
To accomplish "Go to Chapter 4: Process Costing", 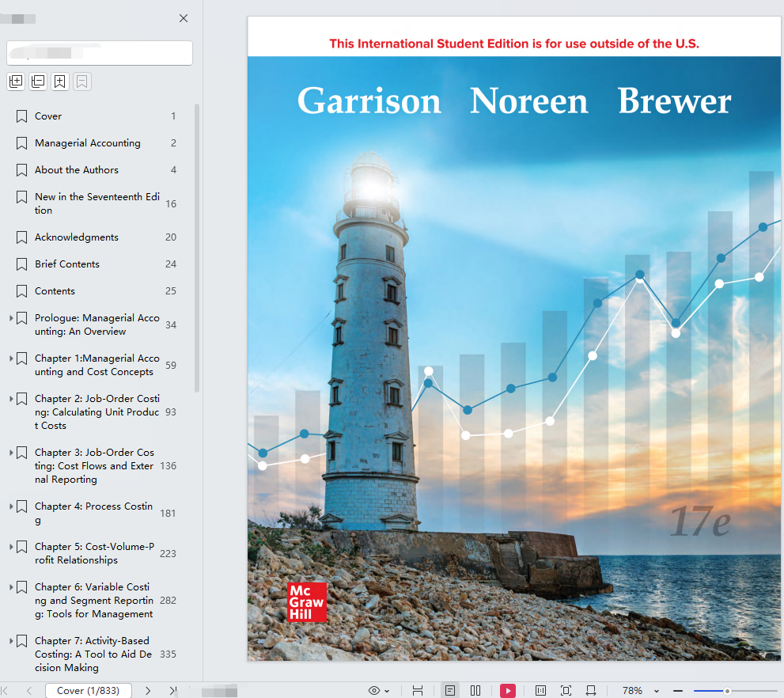I will 93,513.
